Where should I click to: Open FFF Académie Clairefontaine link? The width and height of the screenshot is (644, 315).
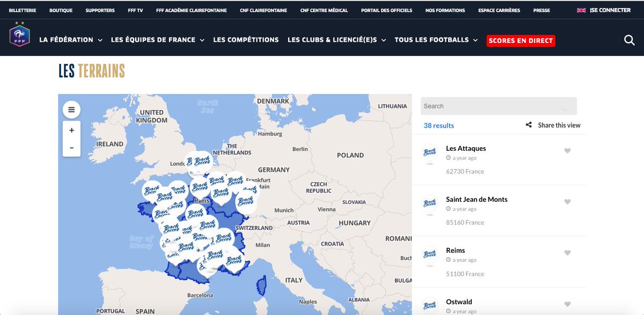click(191, 10)
